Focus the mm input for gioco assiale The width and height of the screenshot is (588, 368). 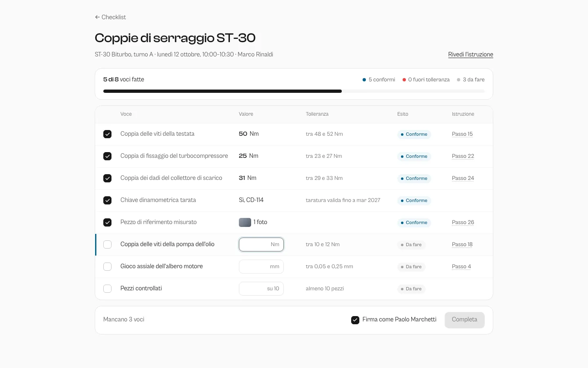pyautogui.click(x=261, y=267)
